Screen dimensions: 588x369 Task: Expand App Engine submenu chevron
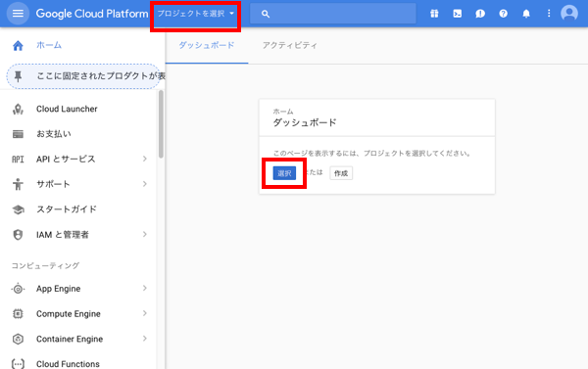(x=145, y=288)
